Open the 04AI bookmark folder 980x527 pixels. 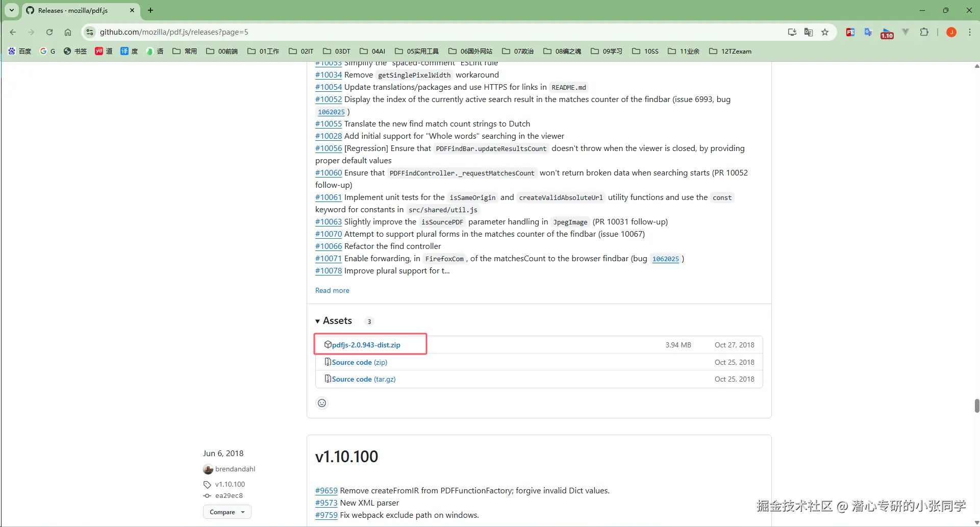coord(372,51)
